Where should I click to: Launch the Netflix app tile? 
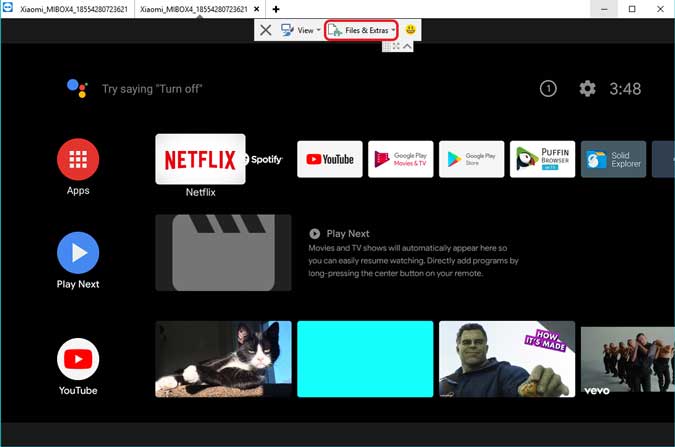tap(201, 159)
